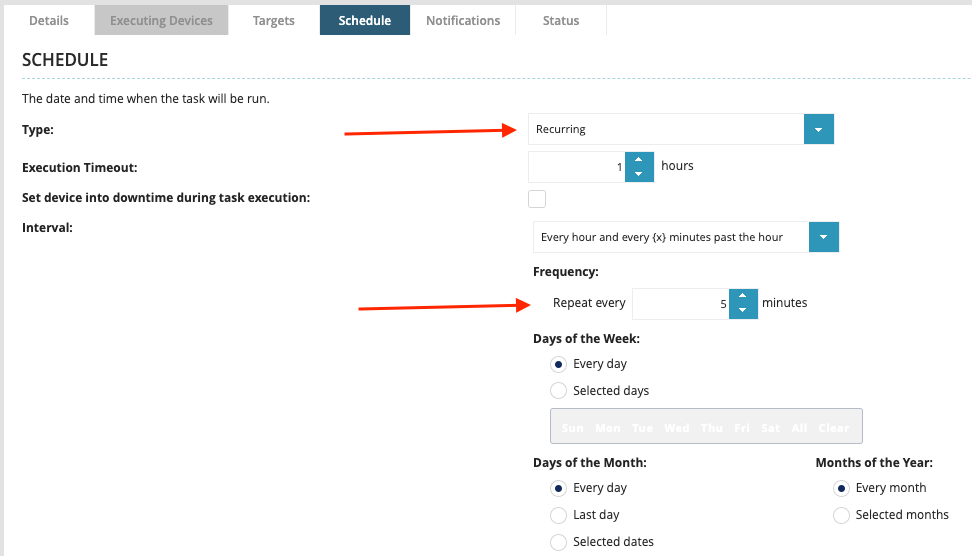Go to the Notifications tab
The width and height of the screenshot is (972, 556).
click(463, 21)
